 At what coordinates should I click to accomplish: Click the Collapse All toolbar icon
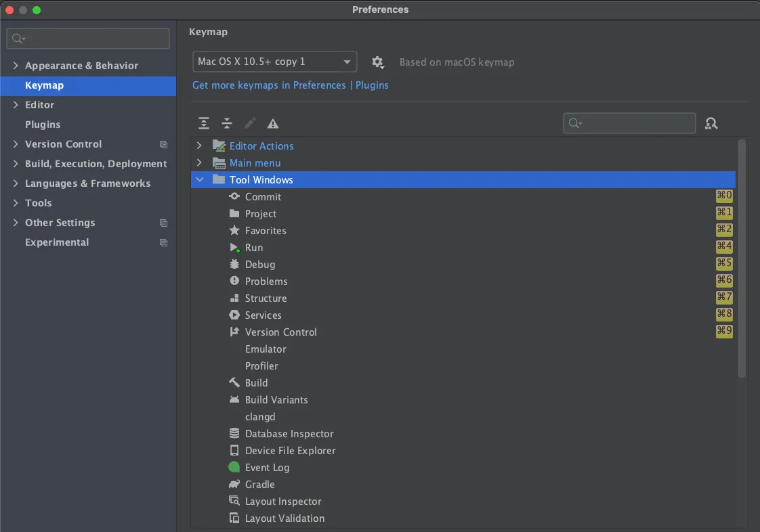[227, 123]
